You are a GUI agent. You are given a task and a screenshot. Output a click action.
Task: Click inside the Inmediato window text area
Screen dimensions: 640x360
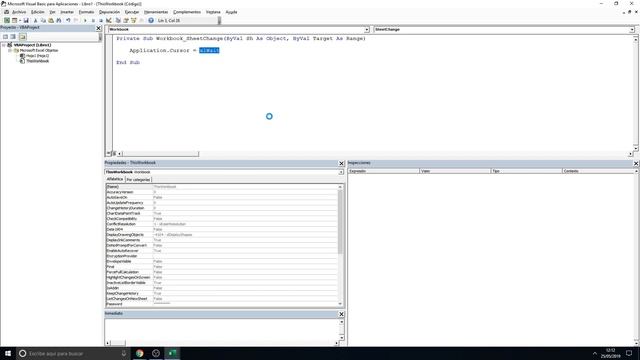[222, 329]
